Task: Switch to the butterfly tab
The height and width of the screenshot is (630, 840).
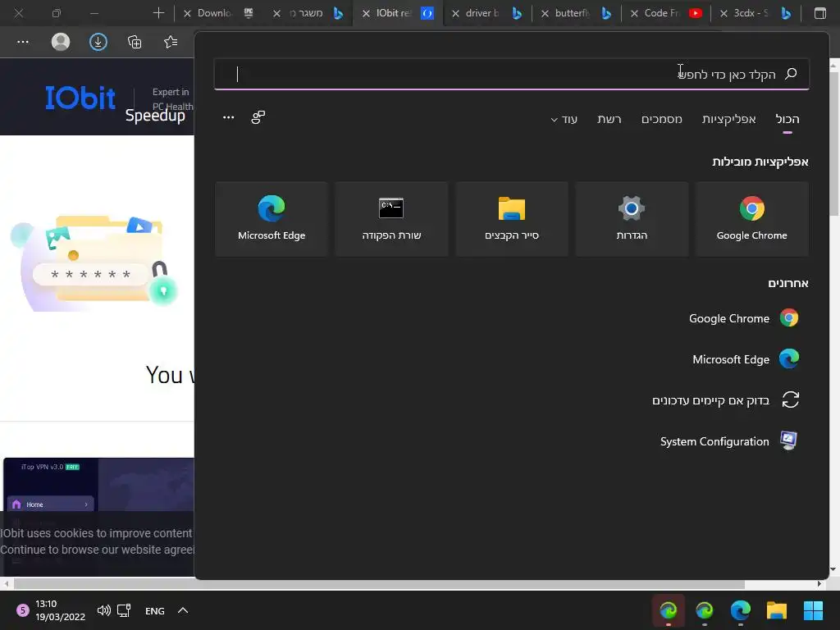Action: pyautogui.click(x=577, y=13)
